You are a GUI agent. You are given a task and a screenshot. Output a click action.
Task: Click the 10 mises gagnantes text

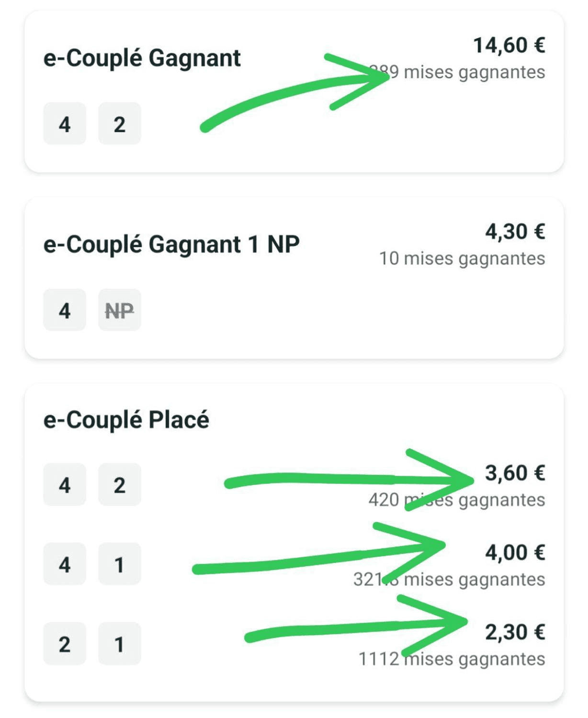point(462,258)
